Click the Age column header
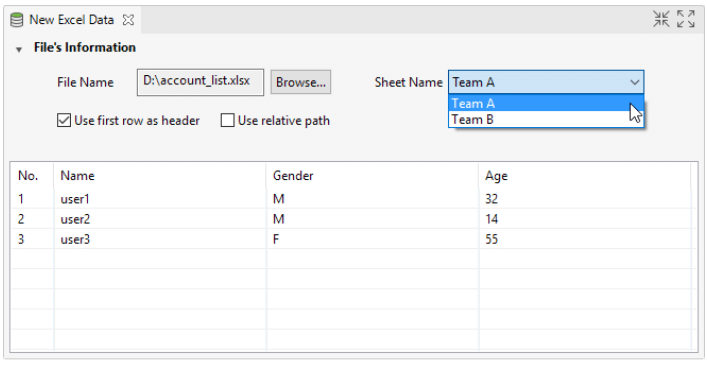Image resolution: width=707 pixels, height=366 pixels. (585, 175)
